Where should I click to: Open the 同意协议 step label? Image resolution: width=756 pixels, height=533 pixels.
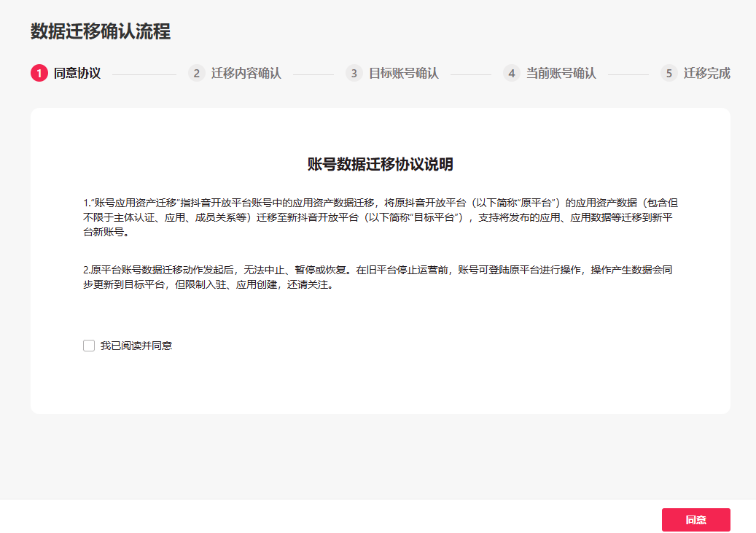pyautogui.click(x=77, y=73)
